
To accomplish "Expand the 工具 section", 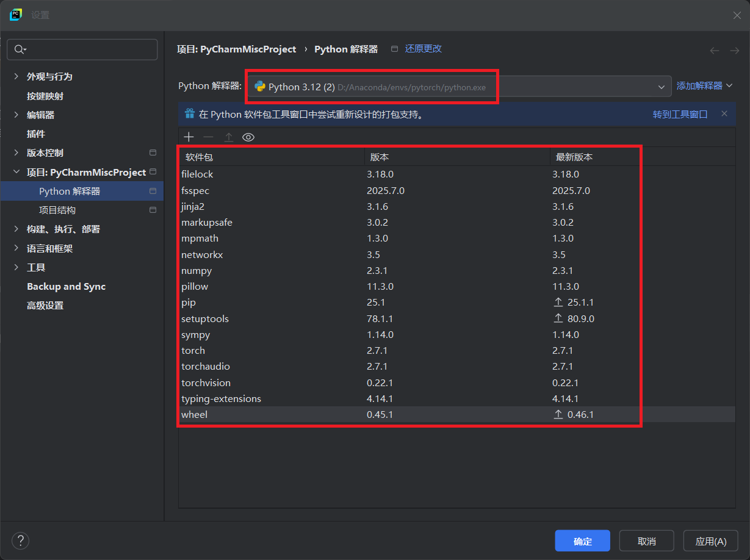I will (x=16, y=267).
